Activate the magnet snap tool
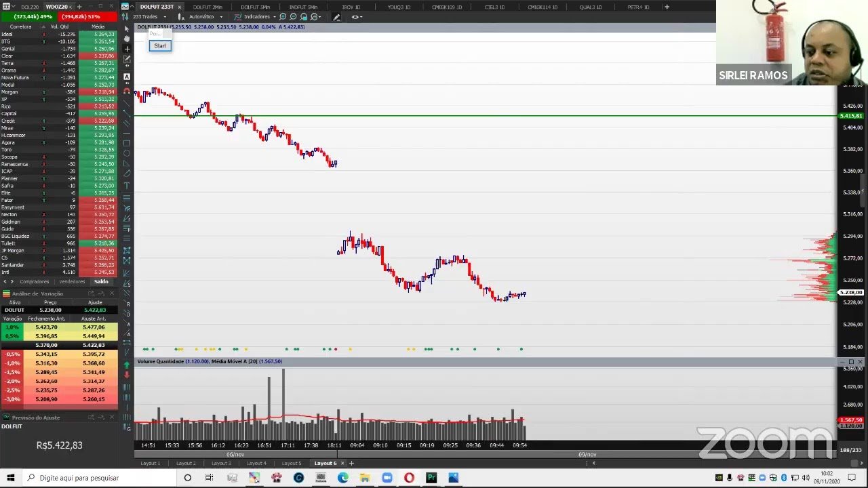 point(127,91)
